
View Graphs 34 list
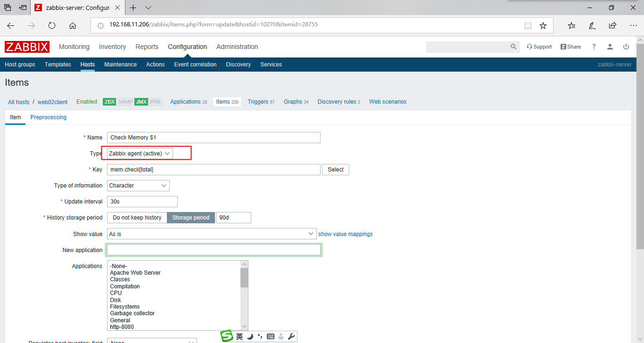(296, 102)
